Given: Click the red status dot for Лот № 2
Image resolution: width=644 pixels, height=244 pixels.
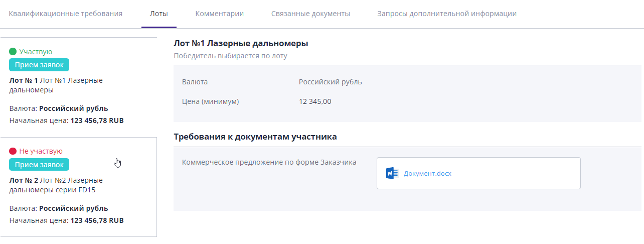Looking at the screenshot, I should pyautogui.click(x=13, y=151).
